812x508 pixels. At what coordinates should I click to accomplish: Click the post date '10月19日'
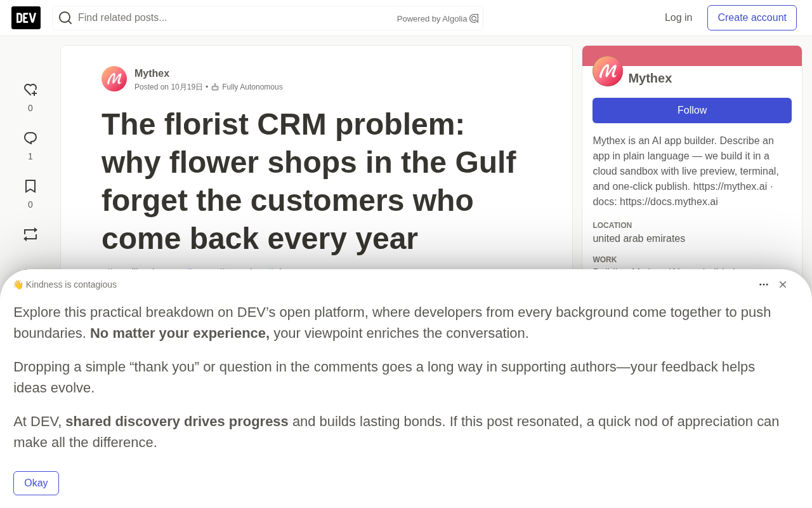point(187,87)
